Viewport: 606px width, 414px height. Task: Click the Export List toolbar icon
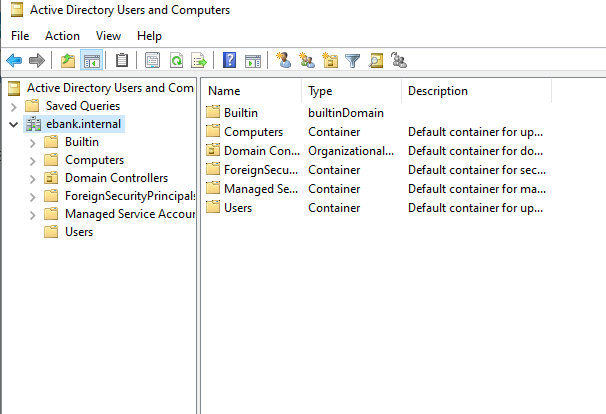click(199, 61)
